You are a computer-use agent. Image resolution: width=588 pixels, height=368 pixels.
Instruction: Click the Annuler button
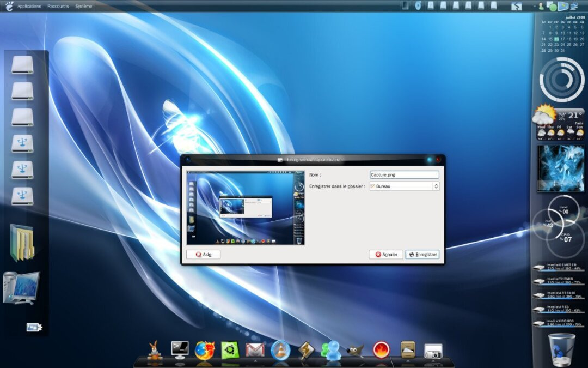click(385, 255)
